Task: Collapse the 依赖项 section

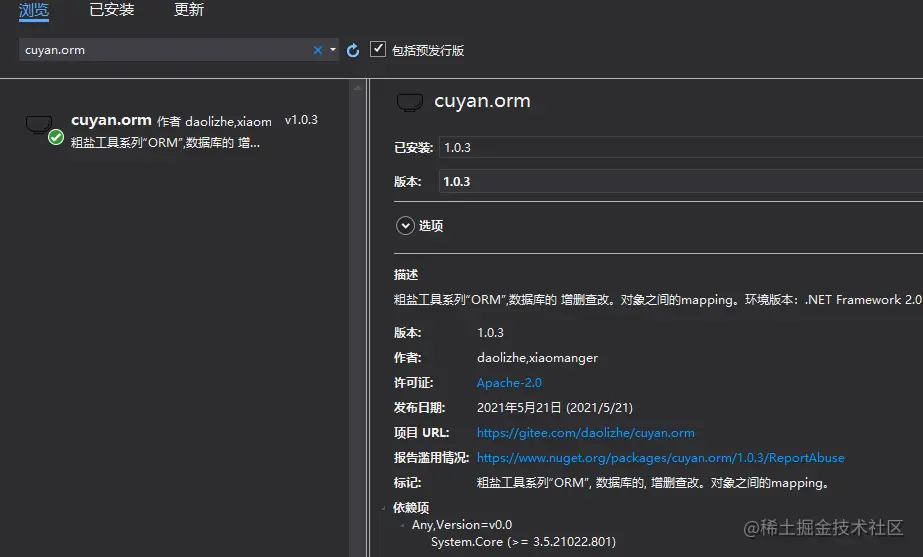Action: [x=384, y=508]
